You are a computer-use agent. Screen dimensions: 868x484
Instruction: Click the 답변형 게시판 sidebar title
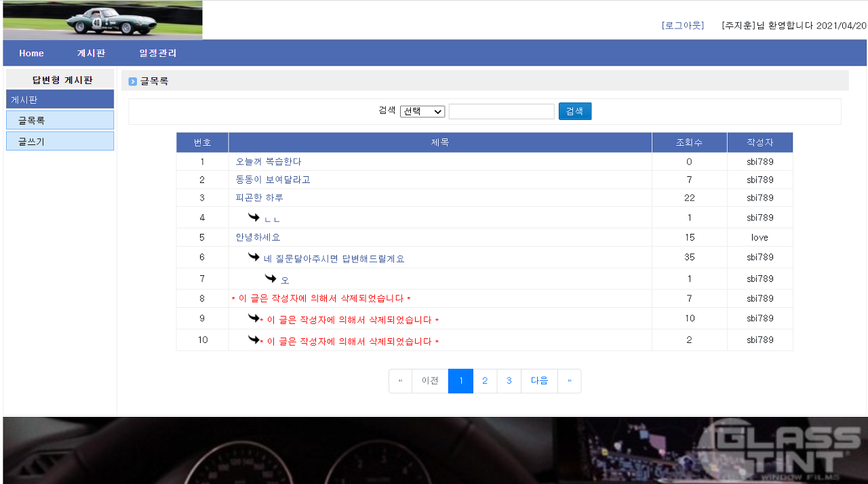coord(62,80)
